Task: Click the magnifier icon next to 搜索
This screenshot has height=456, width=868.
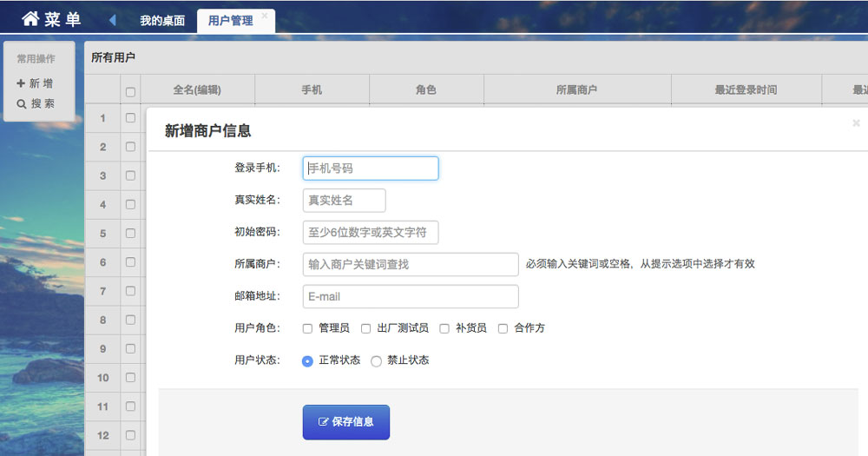Action: (21, 103)
